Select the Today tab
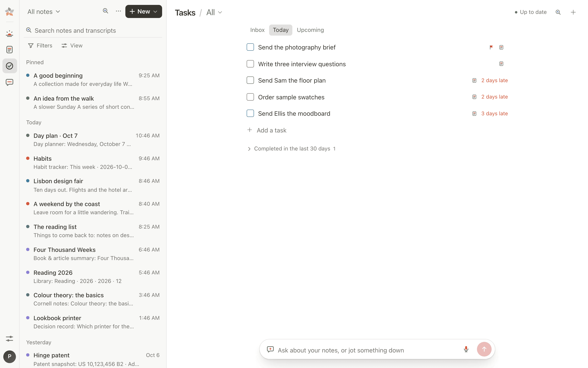Viewport: 588px width, 368px height. coord(281,30)
